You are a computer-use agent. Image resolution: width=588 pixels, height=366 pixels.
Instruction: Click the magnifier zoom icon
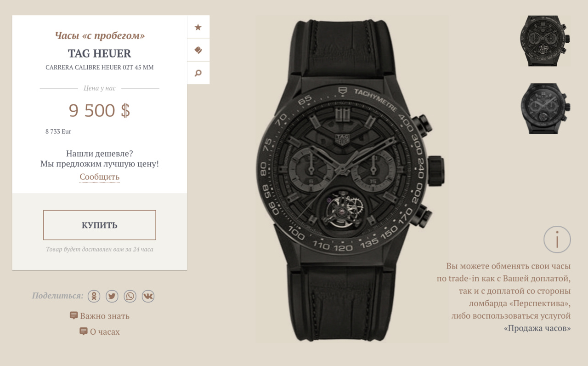click(198, 73)
